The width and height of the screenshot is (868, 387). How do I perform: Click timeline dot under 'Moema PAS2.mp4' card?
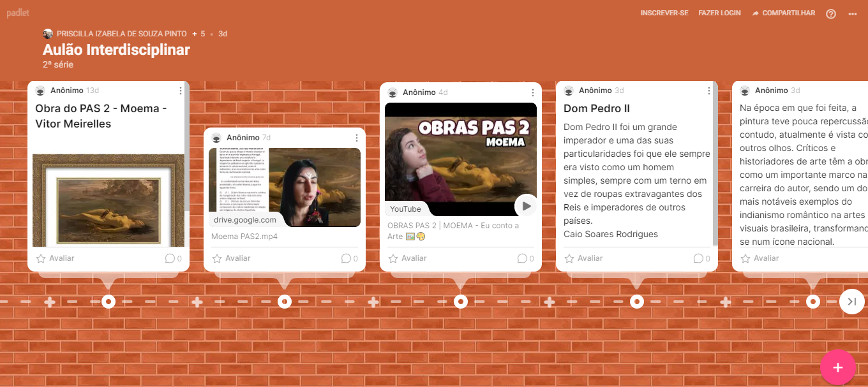tap(285, 301)
